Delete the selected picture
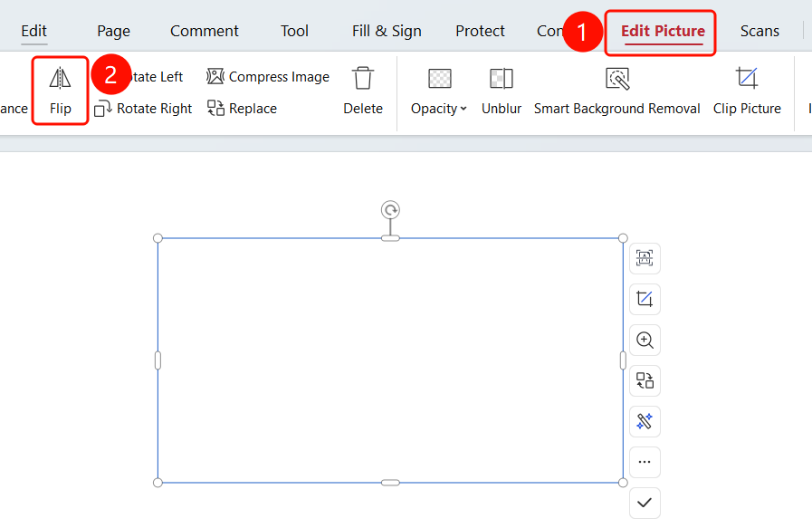Image resolution: width=812 pixels, height=528 pixels. [363, 91]
